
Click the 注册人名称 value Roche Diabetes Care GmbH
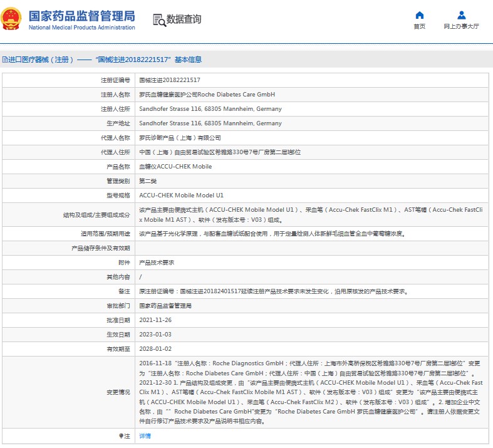pos(206,95)
